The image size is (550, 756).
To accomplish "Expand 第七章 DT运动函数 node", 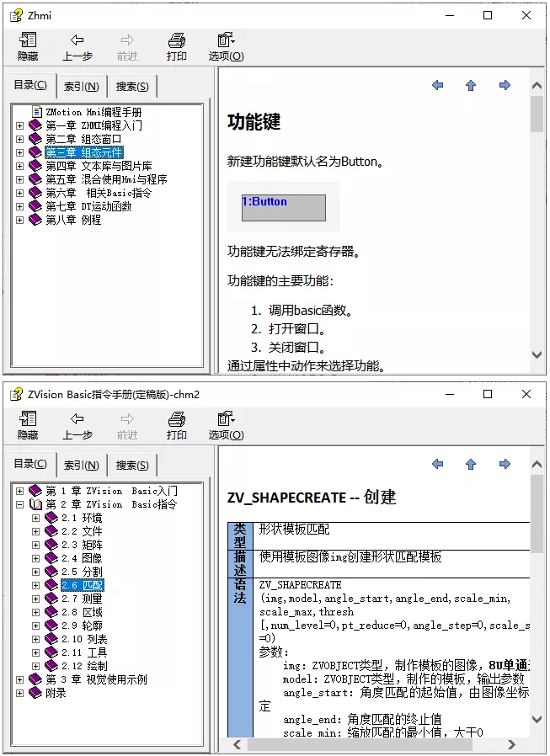I will [19, 207].
